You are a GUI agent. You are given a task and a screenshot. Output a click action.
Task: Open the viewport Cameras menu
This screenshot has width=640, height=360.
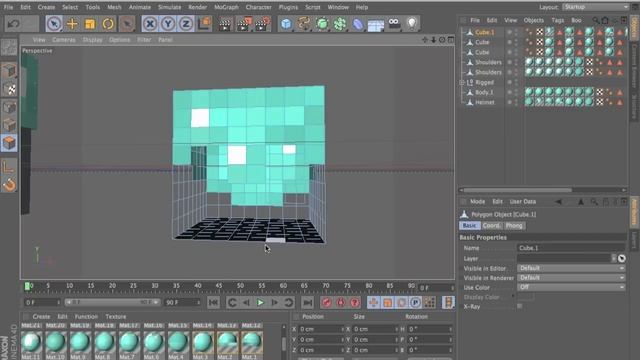tap(64, 40)
